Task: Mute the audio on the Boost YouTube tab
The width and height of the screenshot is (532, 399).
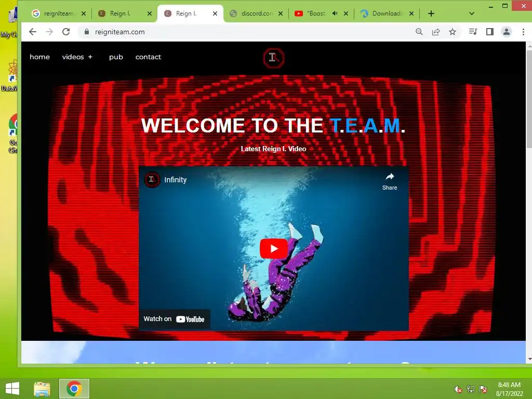Action: 335,14
